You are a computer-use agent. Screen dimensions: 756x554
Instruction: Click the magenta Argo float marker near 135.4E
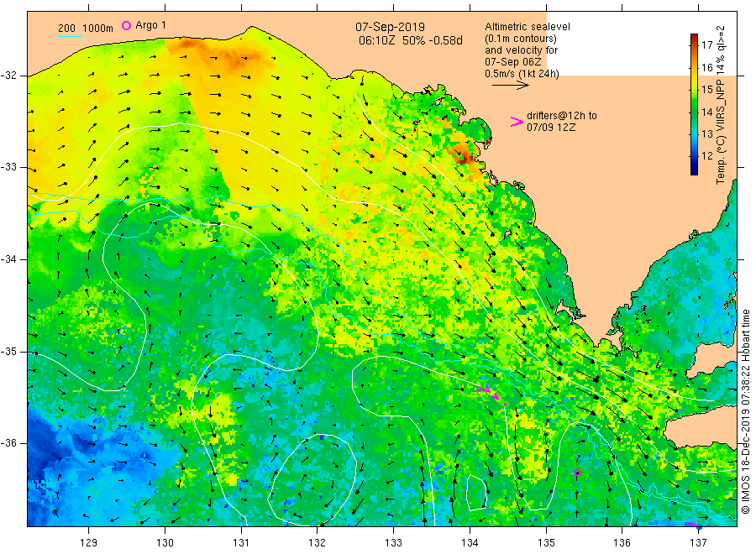tap(577, 472)
